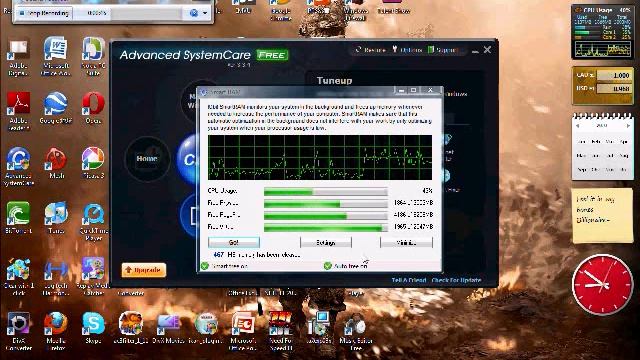This screenshot has width=640, height=360.
Task: Open Settings in the Smart RAM window
Action: [x=326, y=242]
